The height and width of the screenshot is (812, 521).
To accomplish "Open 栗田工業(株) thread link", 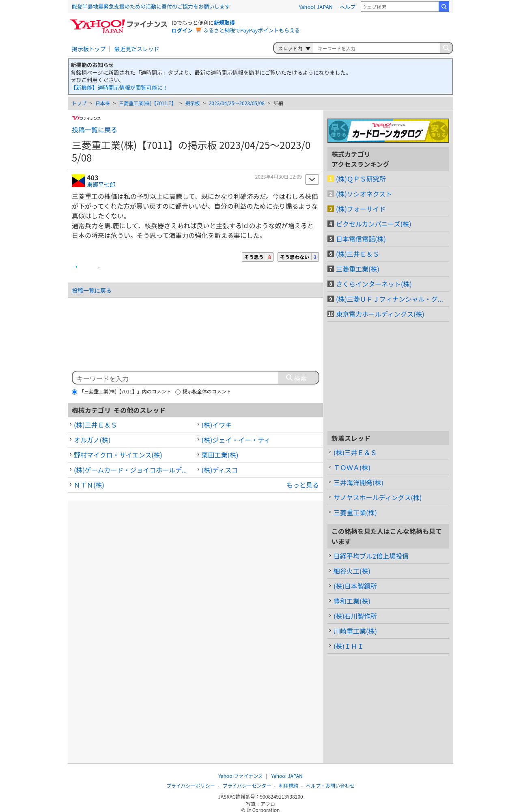I will (x=220, y=455).
